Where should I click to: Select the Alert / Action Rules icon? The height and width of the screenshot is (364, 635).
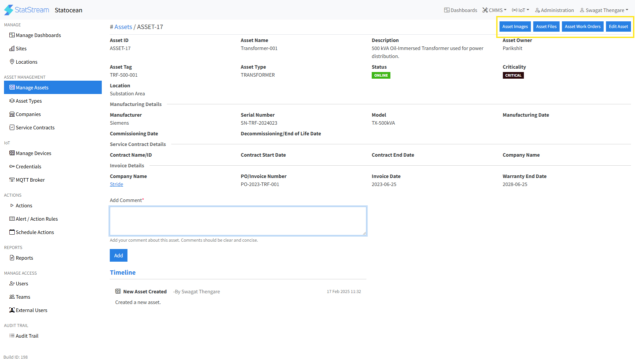[x=12, y=219]
